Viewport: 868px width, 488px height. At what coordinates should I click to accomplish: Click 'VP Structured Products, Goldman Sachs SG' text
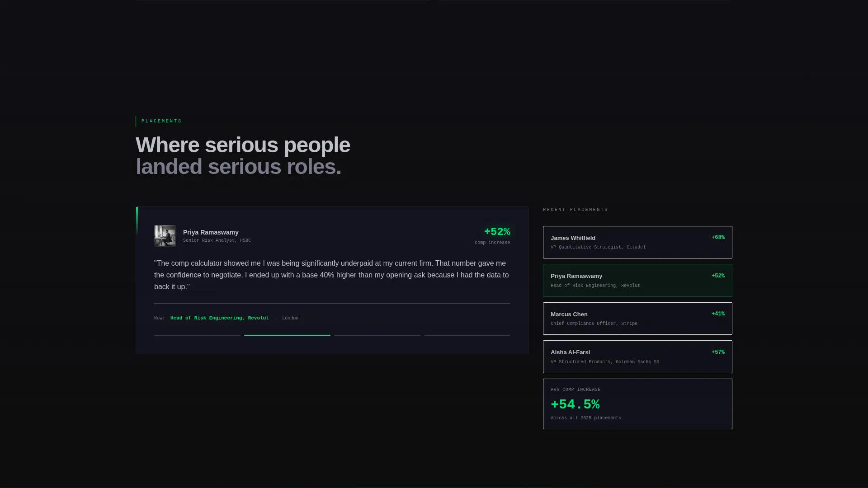(x=605, y=362)
